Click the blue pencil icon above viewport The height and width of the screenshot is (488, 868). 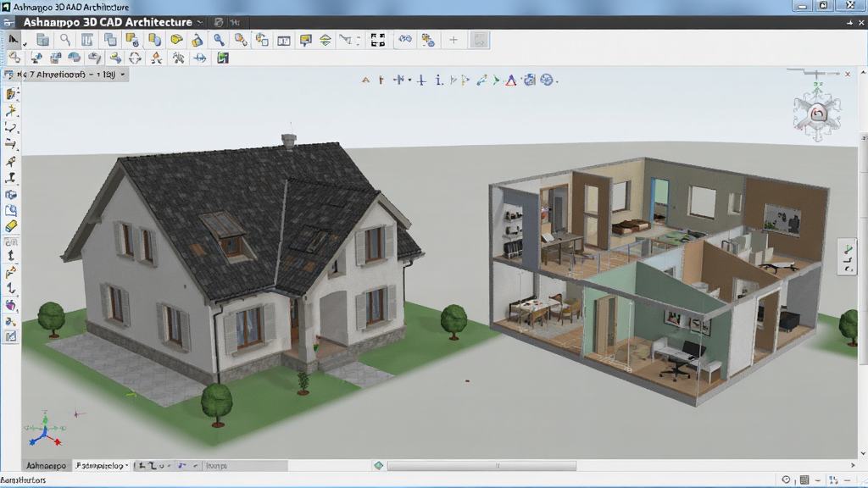coord(481,80)
